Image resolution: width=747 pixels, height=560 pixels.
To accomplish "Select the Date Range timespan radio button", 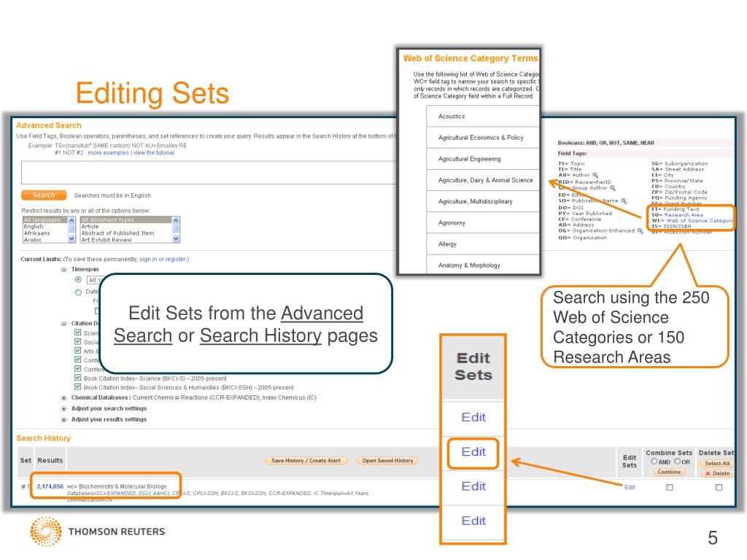I will click(78, 292).
